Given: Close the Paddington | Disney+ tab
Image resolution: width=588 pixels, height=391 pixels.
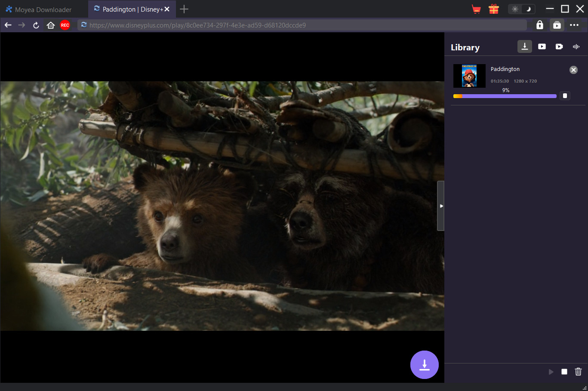Looking at the screenshot, I should (x=167, y=9).
